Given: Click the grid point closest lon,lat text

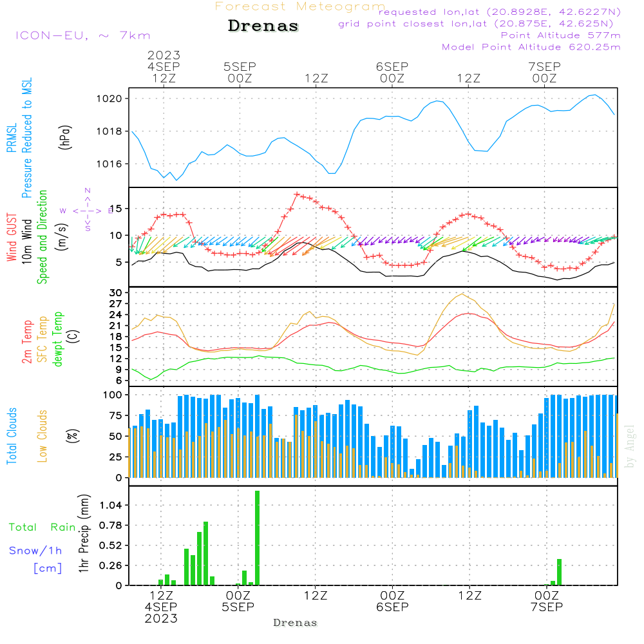Looking at the screenshot, I should click(476, 24).
